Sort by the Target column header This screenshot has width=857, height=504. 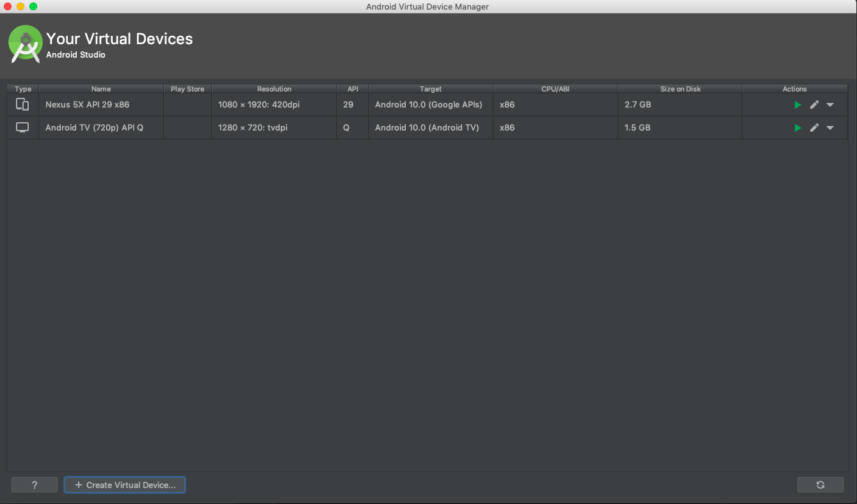point(431,89)
